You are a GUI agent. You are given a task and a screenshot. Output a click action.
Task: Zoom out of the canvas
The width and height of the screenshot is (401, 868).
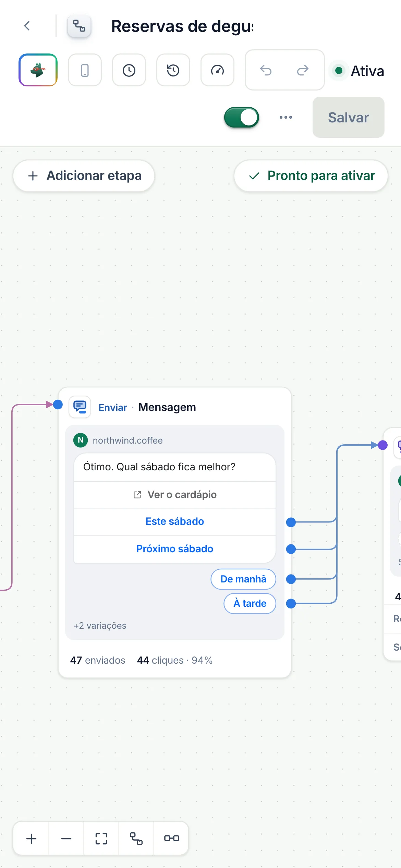[x=66, y=839]
